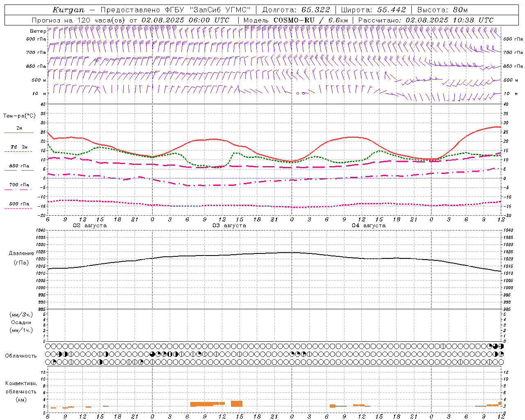
Task: Click the calm wind circles in 10 м row
Action: (301, 93)
